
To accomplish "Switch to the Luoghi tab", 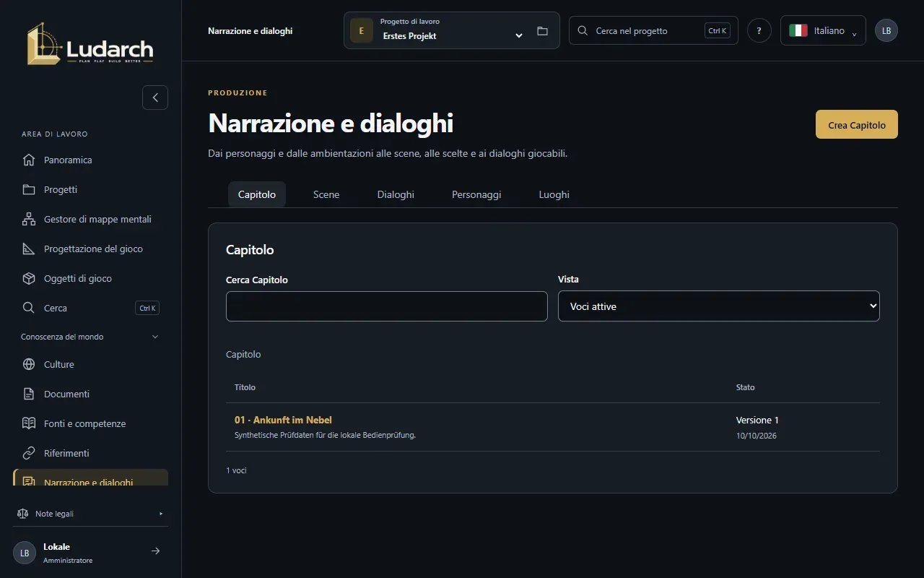I will tap(554, 194).
